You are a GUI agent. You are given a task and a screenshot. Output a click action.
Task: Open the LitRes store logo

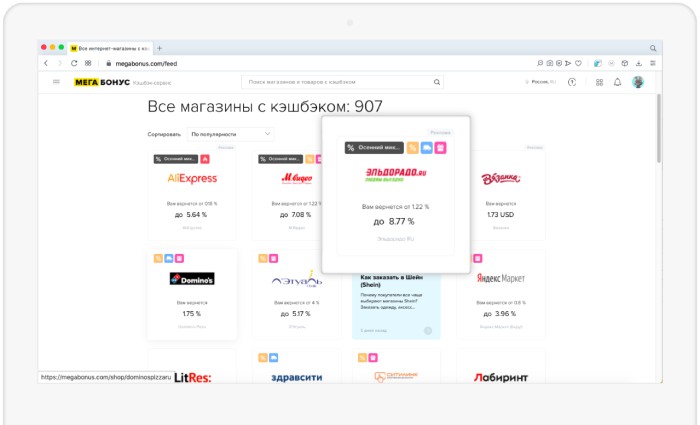[192, 377]
